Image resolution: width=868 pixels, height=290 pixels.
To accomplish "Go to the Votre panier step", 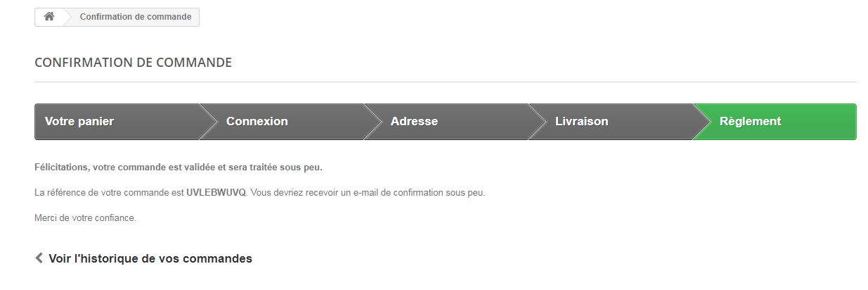I will [x=79, y=122].
